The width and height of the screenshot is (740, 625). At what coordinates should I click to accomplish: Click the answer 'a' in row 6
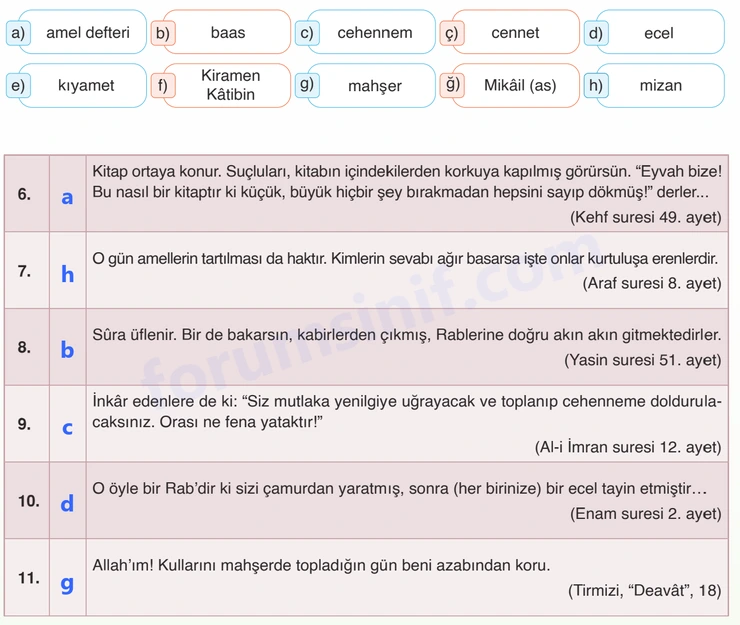pos(67,197)
